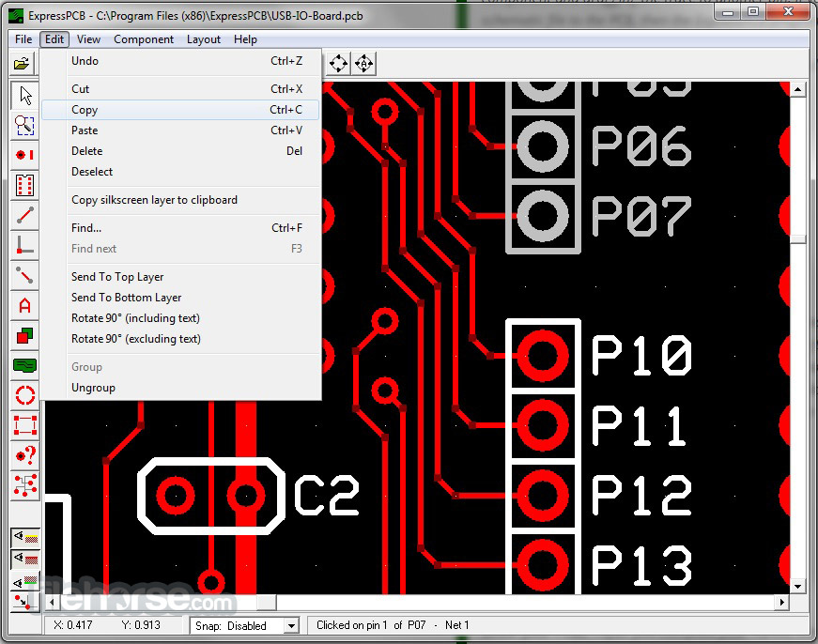
Task: Select the arrow selection tool
Action: [23, 95]
